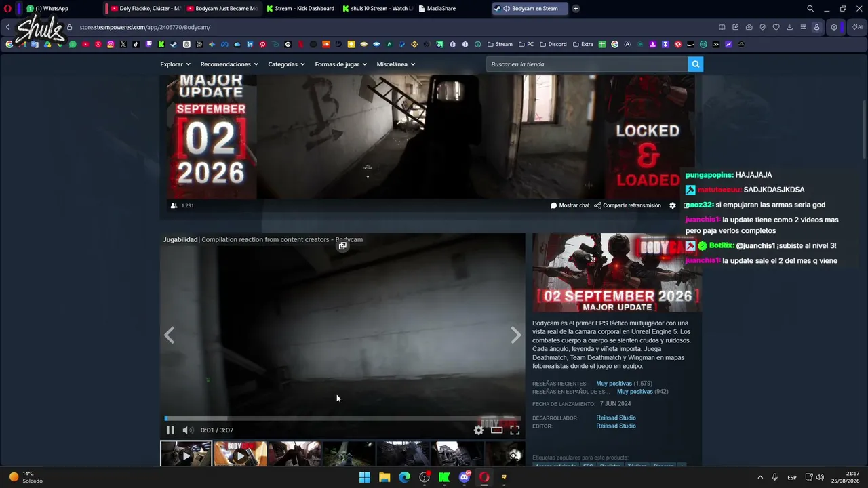Select the first trailer thumbnail
Image resolution: width=868 pixels, height=488 pixels.
point(186,453)
